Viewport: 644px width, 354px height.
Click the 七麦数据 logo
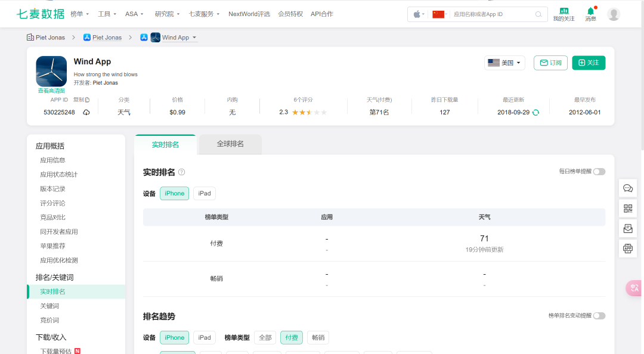point(41,14)
